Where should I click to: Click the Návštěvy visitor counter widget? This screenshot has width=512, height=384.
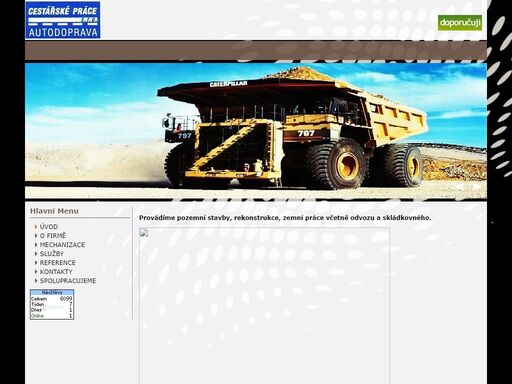pos(52,305)
